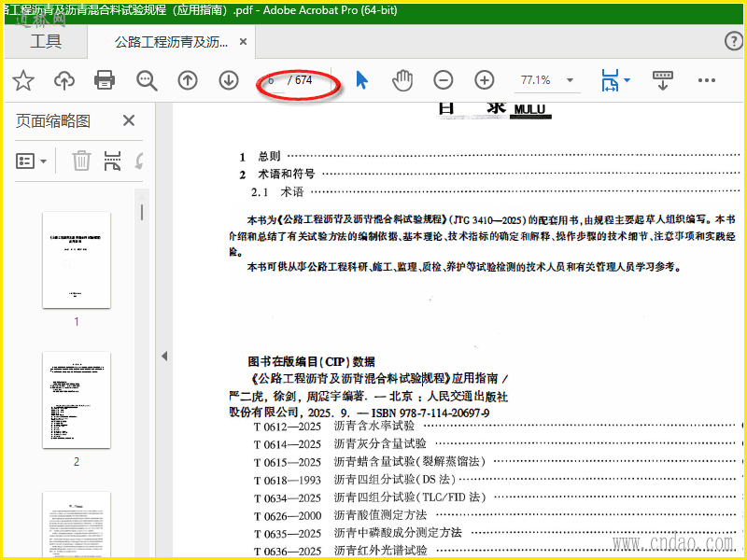Click the thumbnail panel scrollbar handle
Screen dimensions: 747x560
(x=142, y=212)
